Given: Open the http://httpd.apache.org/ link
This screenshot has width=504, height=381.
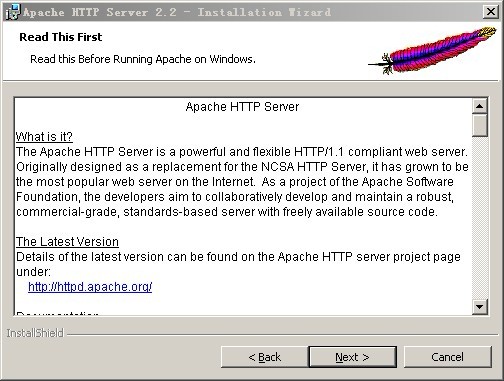Looking at the screenshot, I should click(x=90, y=287).
